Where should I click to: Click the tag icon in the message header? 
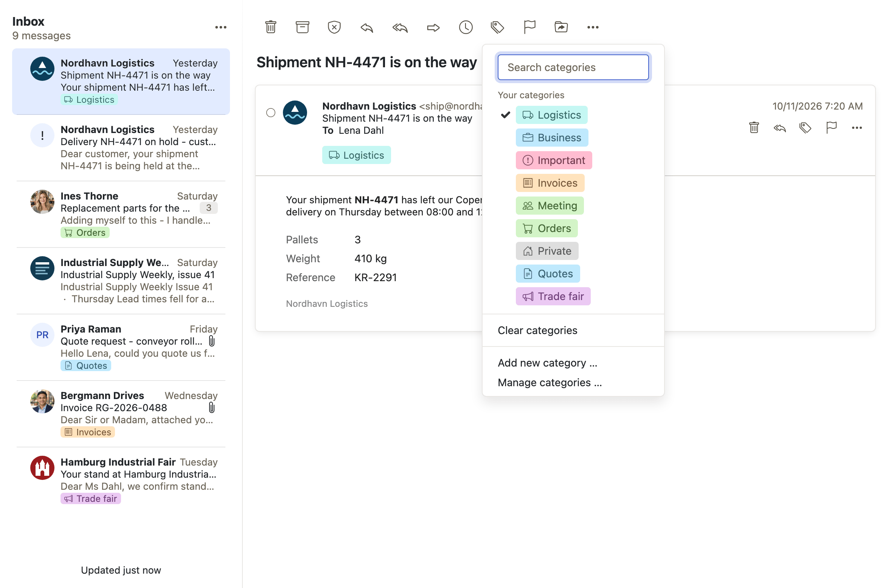tap(806, 128)
